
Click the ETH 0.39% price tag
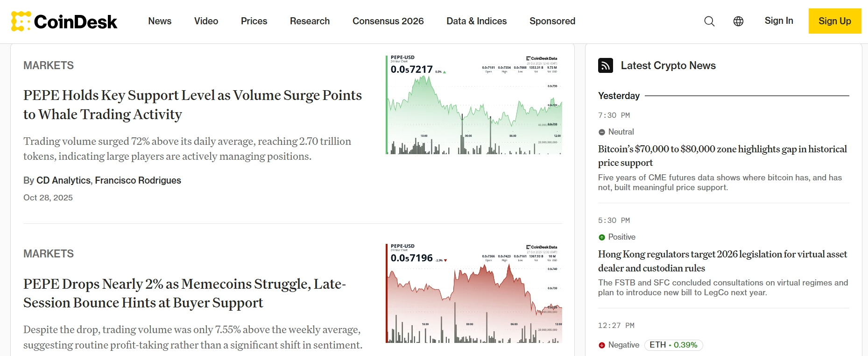coord(673,345)
